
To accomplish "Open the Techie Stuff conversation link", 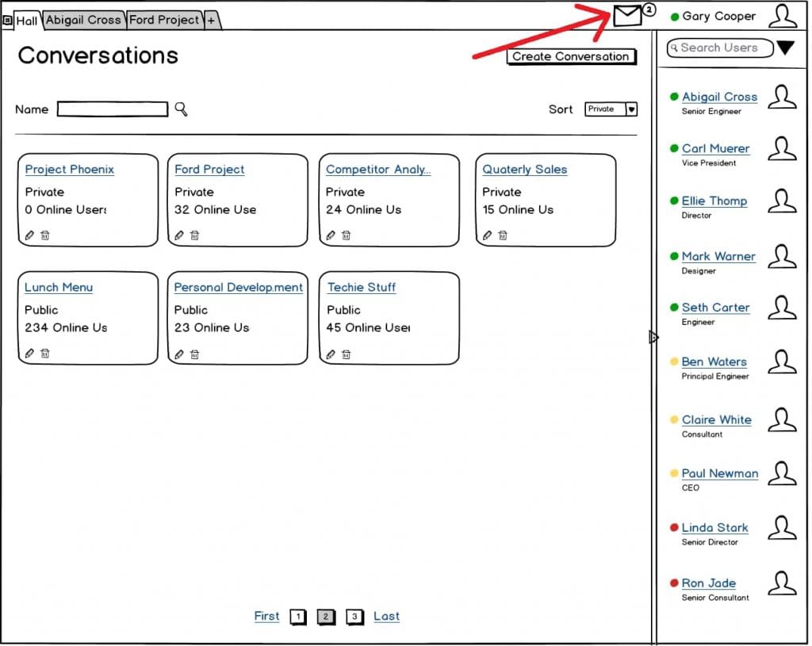I will (x=362, y=287).
